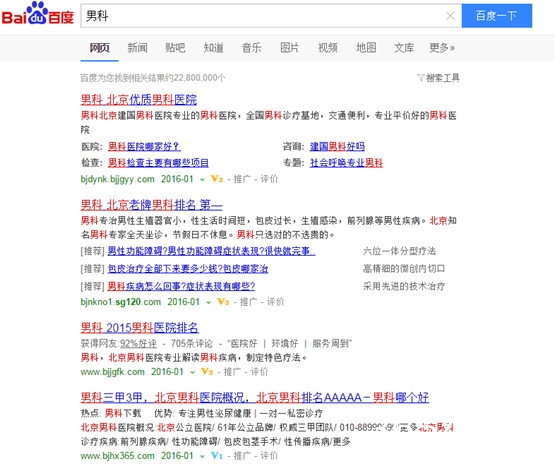The height and width of the screenshot is (468, 554).
Task: Switch to the 新闻 tab
Action: 137,48
